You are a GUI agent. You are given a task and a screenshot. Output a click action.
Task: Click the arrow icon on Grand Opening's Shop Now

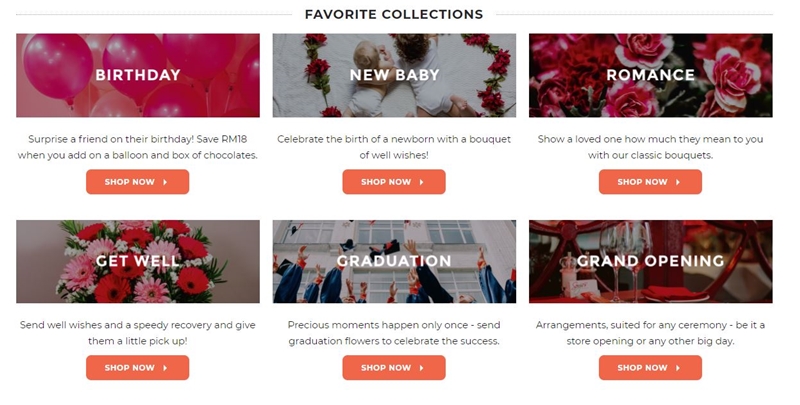(x=678, y=368)
